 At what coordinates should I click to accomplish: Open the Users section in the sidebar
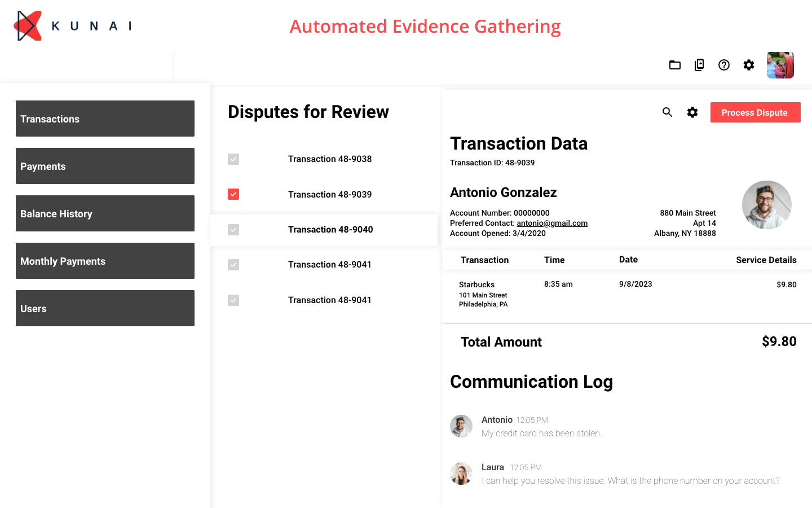point(105,308)
